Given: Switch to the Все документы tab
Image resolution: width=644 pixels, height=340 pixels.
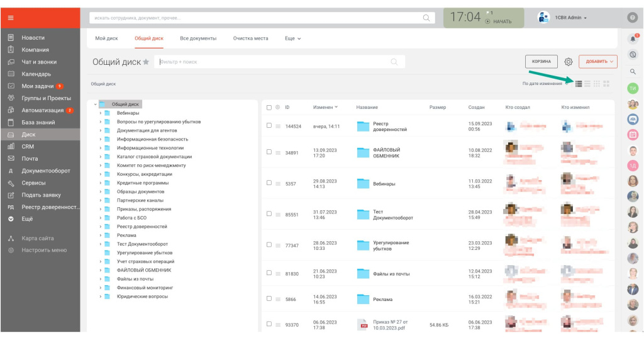Looking at the screenshot, I should click(198, 38).
